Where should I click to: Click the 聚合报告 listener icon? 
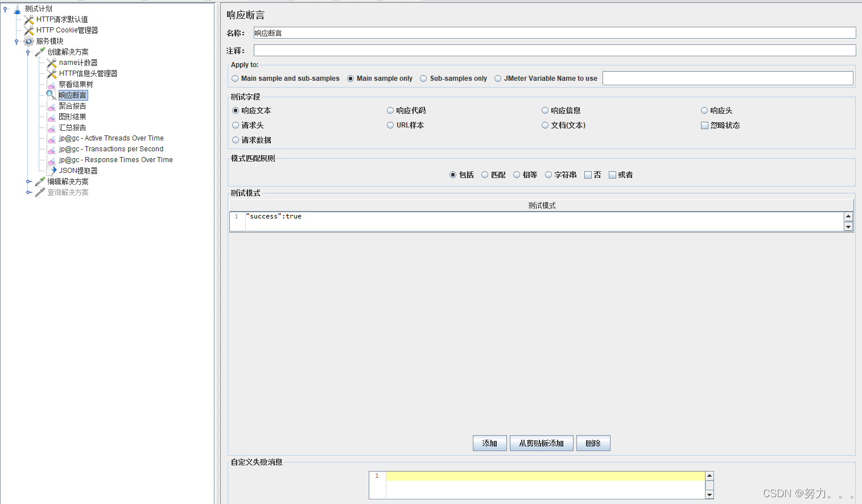[x=52, y=106]
